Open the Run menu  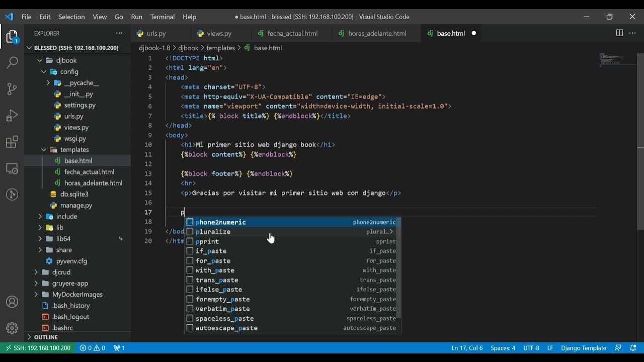point(136,17)
